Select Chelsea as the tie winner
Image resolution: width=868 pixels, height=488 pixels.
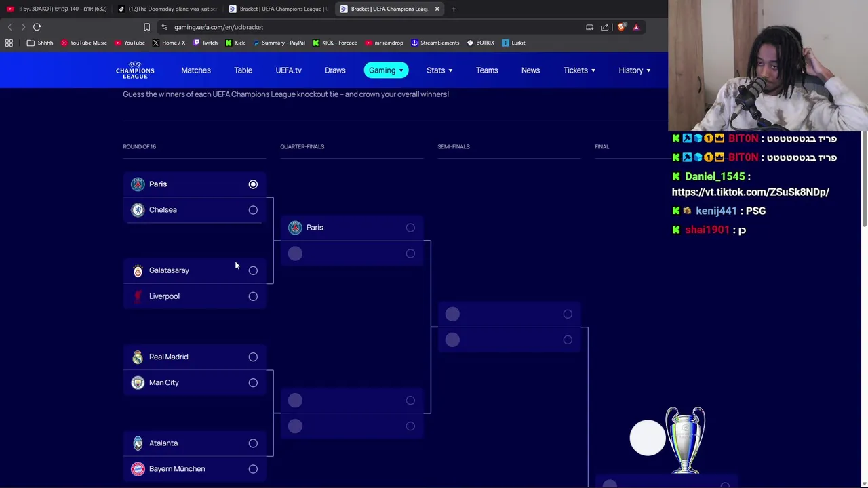click(x=253, y=210)
